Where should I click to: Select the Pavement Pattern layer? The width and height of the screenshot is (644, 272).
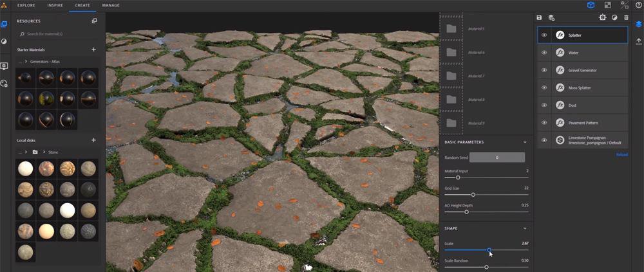tap(582, 123)
